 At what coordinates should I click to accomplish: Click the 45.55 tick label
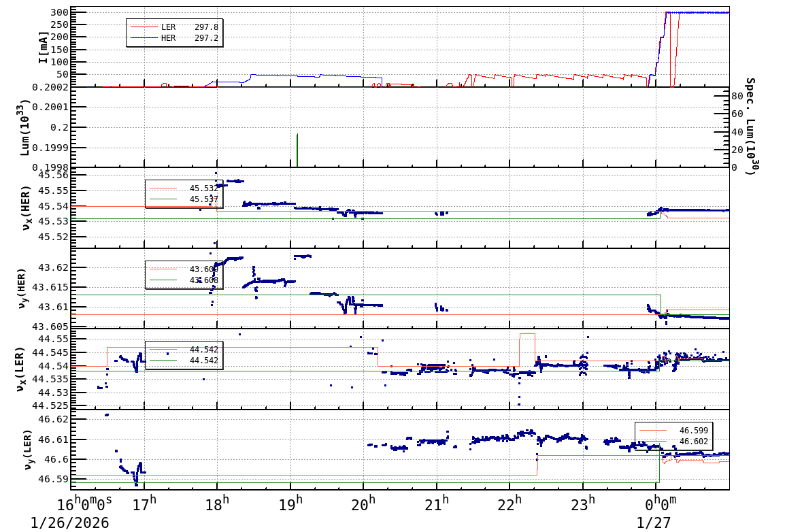click(54, 190)
